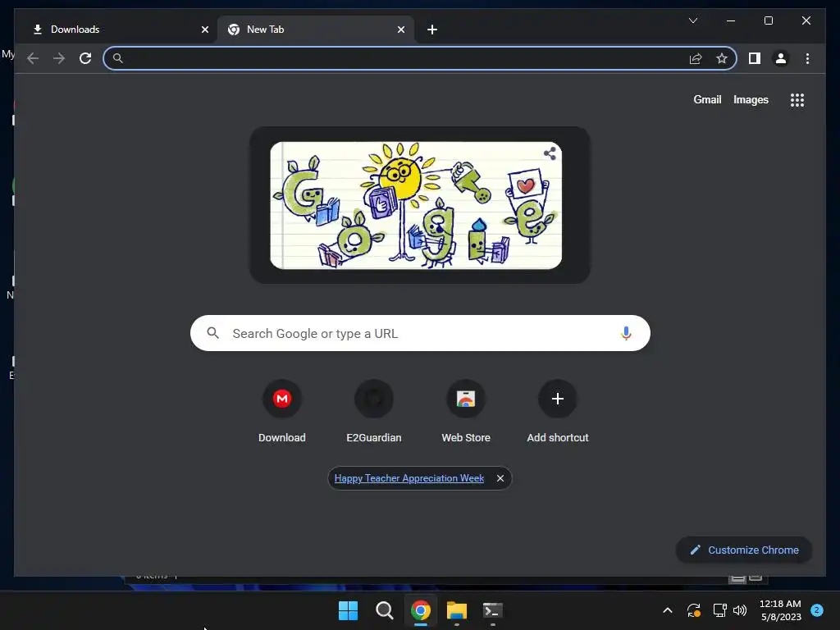Open the Chrome profile avatar menu
Image resolution: width=840 pixels, height=630 pixels.
pyautogui.click(x=781, y=58)
